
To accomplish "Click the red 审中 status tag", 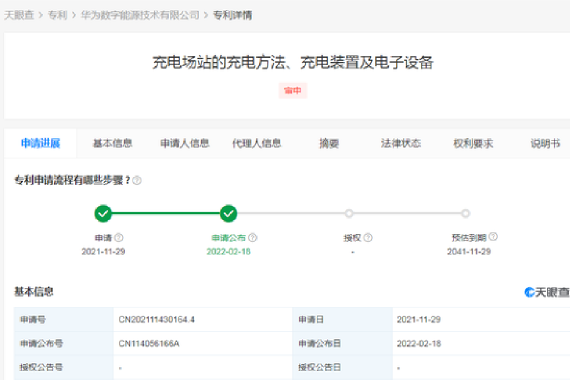I will coord(293,91).
